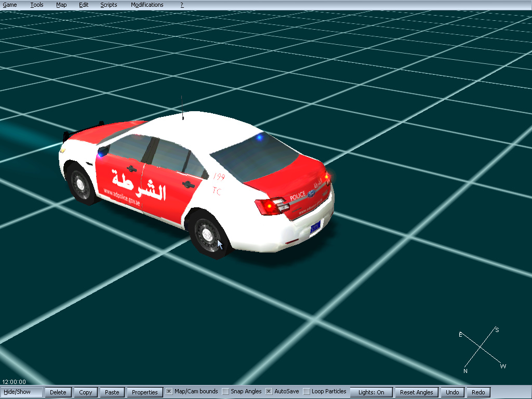Image resolution: width=532 pixels, height=399 pixels.
Task: Click the Paste button
Action: pos(112,392)
